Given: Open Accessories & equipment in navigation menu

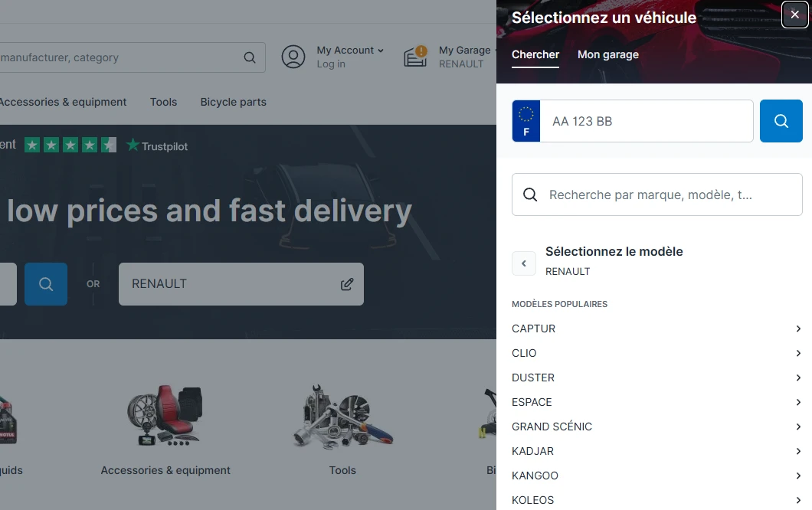Looking at the screenshot, I should 63,102.
